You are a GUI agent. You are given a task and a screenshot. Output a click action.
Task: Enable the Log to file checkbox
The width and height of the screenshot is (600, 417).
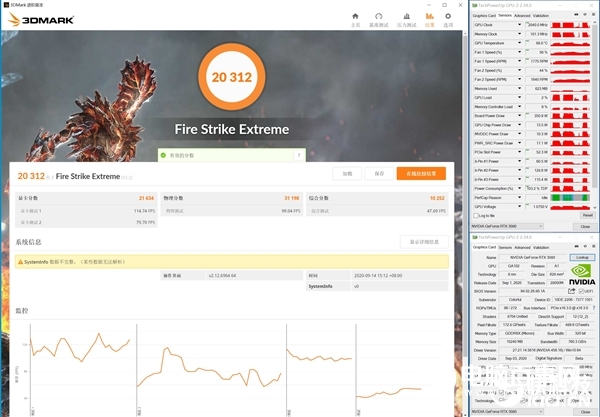(474, 215)
